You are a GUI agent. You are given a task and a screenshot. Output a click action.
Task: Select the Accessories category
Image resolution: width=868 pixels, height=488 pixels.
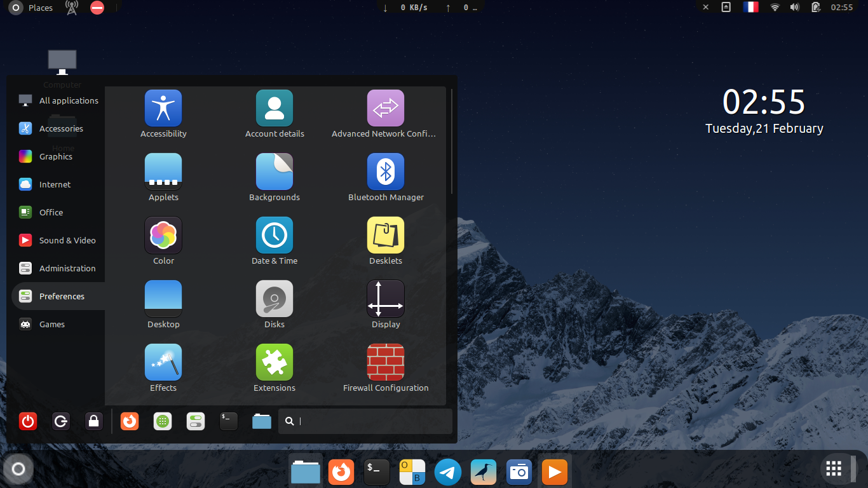(58, 128)
